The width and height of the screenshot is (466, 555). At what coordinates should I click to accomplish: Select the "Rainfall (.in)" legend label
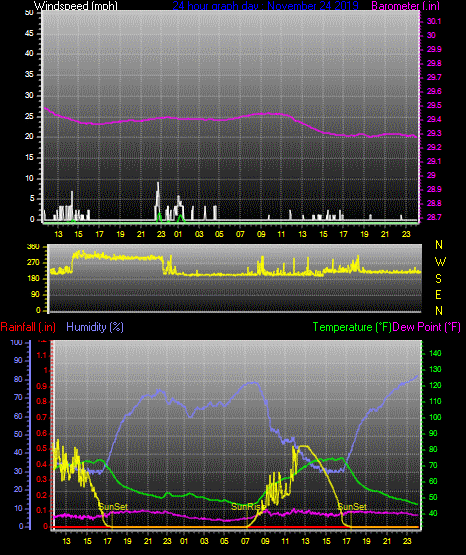pos(28,327)
